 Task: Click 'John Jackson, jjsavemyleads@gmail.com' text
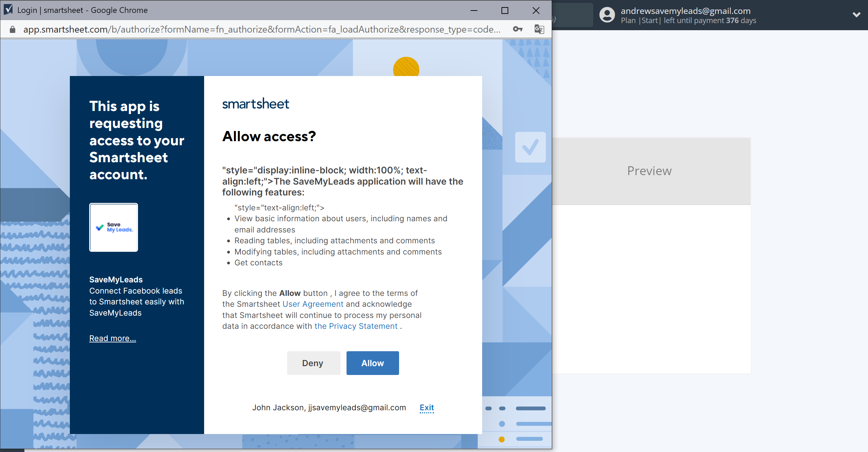click(x=329, y=408)
